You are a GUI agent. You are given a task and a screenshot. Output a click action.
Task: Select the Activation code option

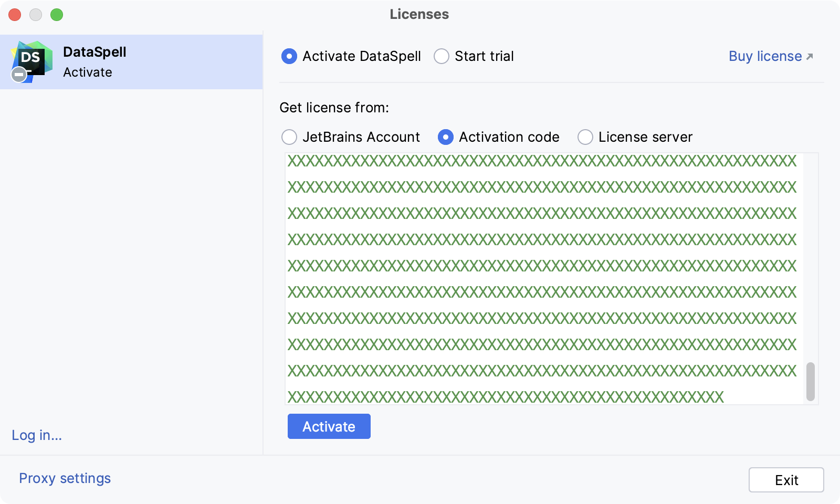click(x=446, y=137)
